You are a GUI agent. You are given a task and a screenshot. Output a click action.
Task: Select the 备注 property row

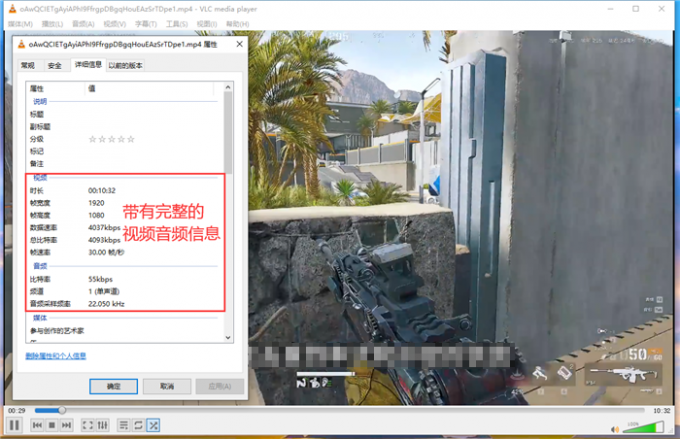click(x=124, y=164)
